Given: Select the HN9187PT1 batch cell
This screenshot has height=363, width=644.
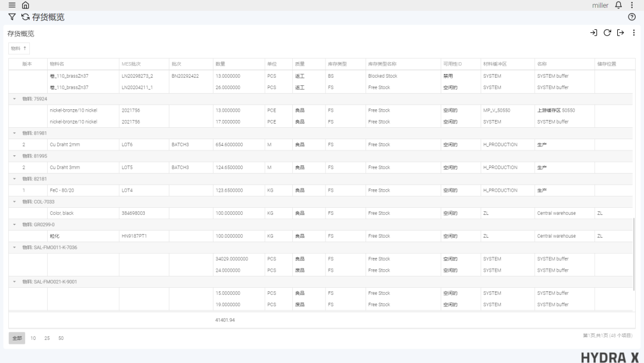Looking at the screenshot, I should 144,236.
